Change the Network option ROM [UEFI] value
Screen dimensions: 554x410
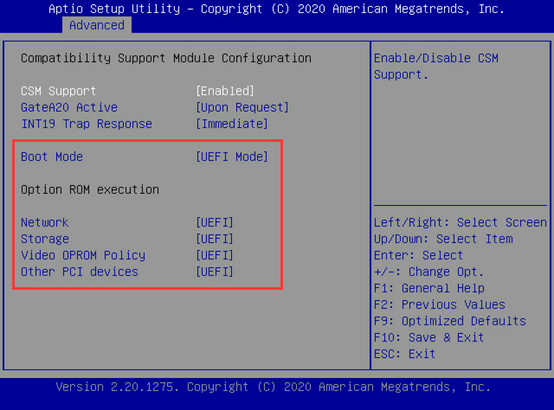[x=215, y=223]
